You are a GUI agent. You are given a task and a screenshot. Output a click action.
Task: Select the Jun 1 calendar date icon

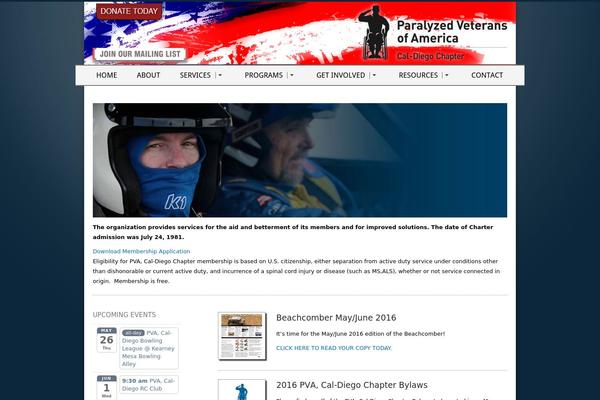[106, 387]
